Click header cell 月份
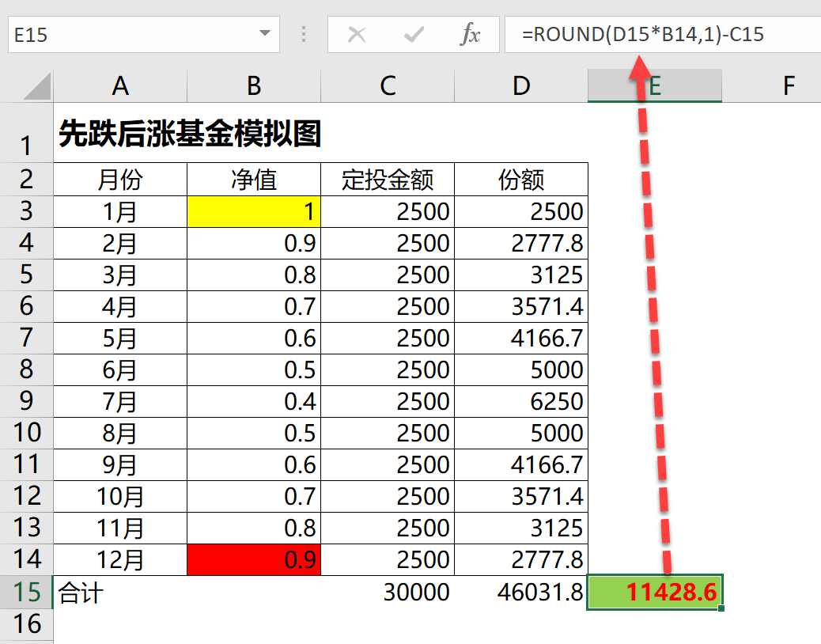821x644 pixels. click(x=120, y=180)
